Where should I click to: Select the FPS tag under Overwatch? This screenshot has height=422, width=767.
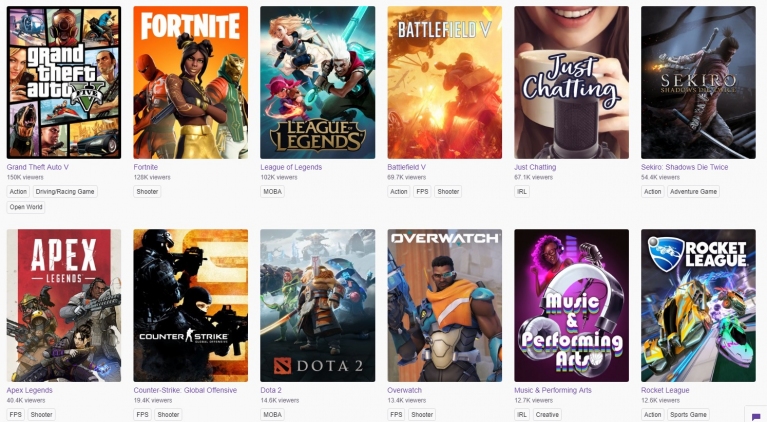[x=396, y=415]
